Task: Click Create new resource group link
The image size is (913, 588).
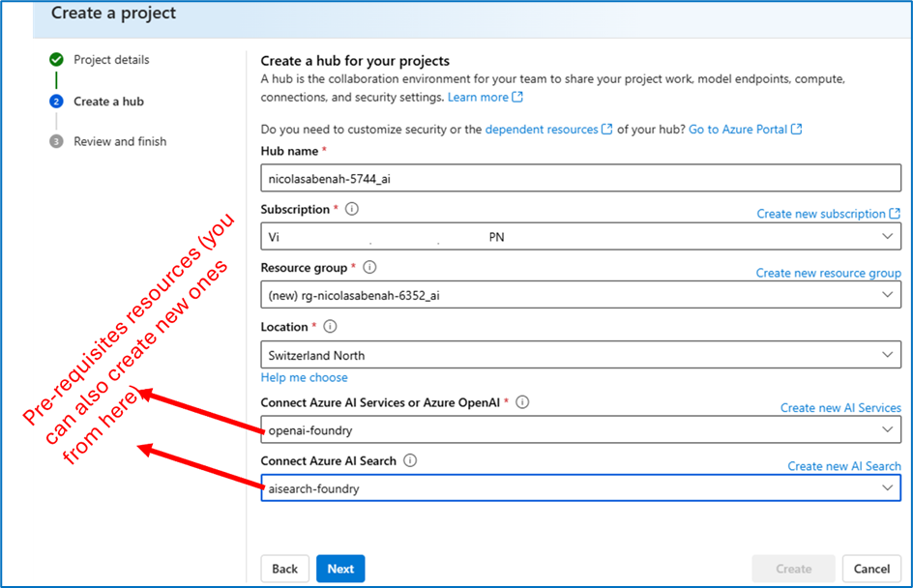Action: (828, 273)
